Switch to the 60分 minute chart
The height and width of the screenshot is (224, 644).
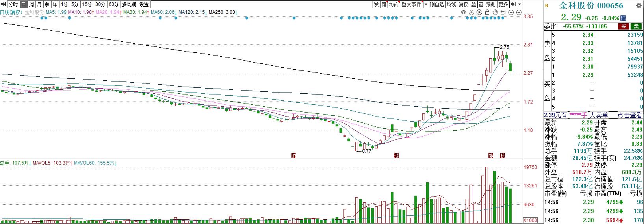coord(114,4)
